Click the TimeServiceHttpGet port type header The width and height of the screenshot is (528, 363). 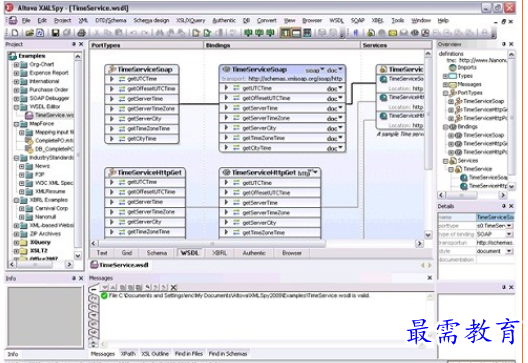(145, 172)
